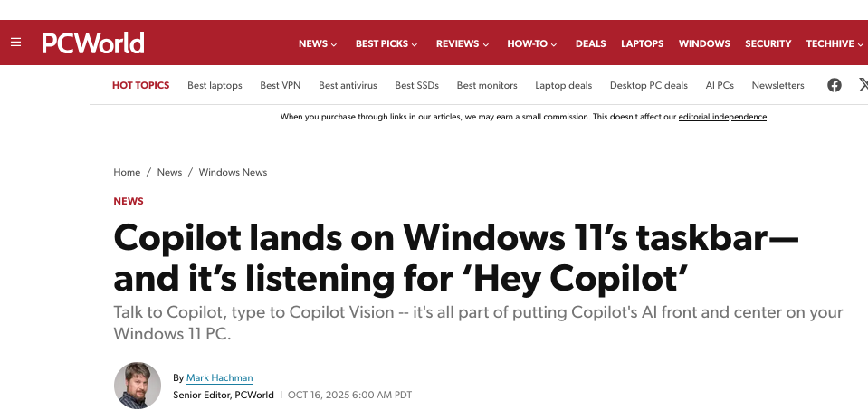
Task: Expand the Reviews dropdown menu
Action: (x=463, y=43)
